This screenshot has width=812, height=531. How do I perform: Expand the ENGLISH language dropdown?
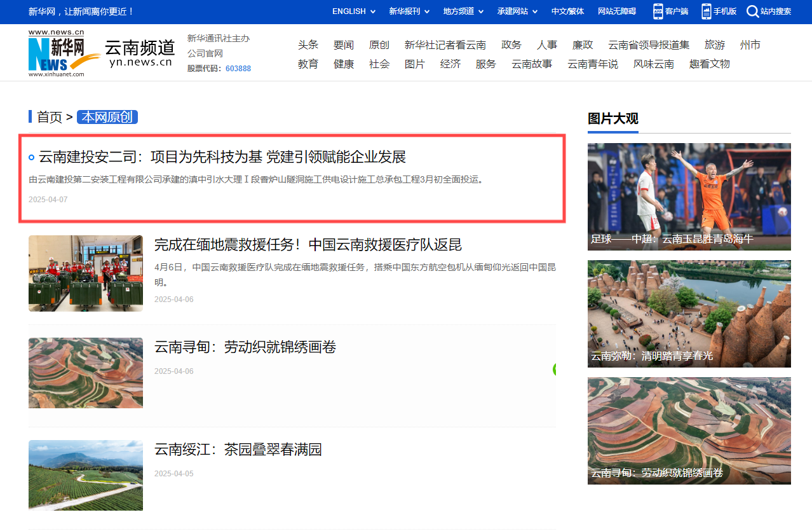tap(354, 11)
